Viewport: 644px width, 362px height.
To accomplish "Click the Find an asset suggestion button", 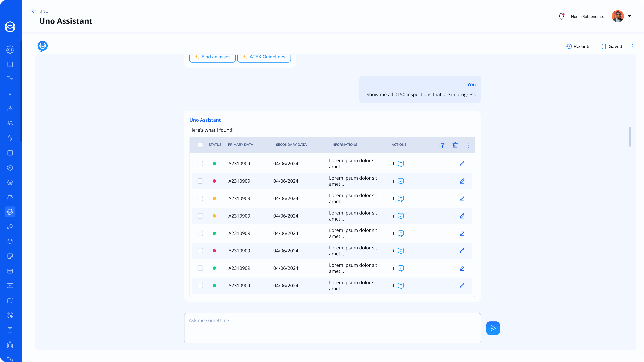I will pos(212,57).
